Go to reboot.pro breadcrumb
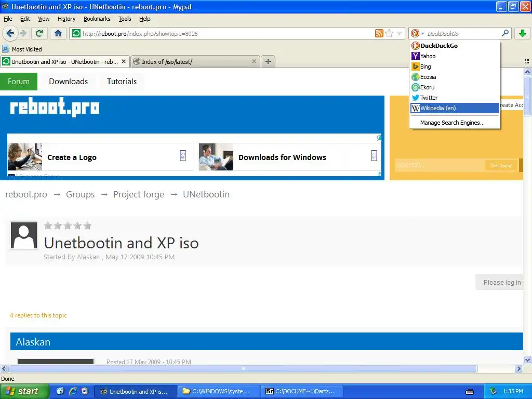This screenshot has height=399, width=532. [x=26, y=194]
